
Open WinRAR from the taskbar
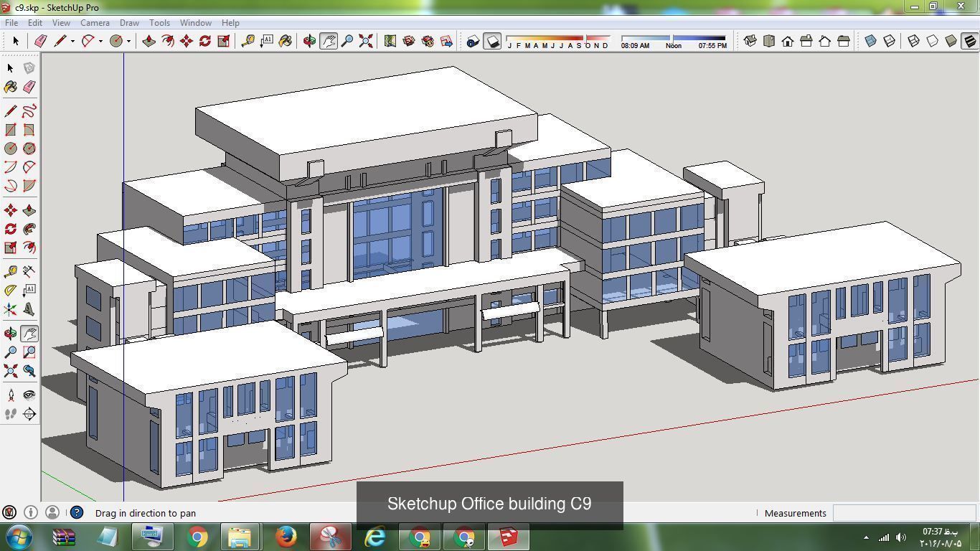tap(64, 537)
